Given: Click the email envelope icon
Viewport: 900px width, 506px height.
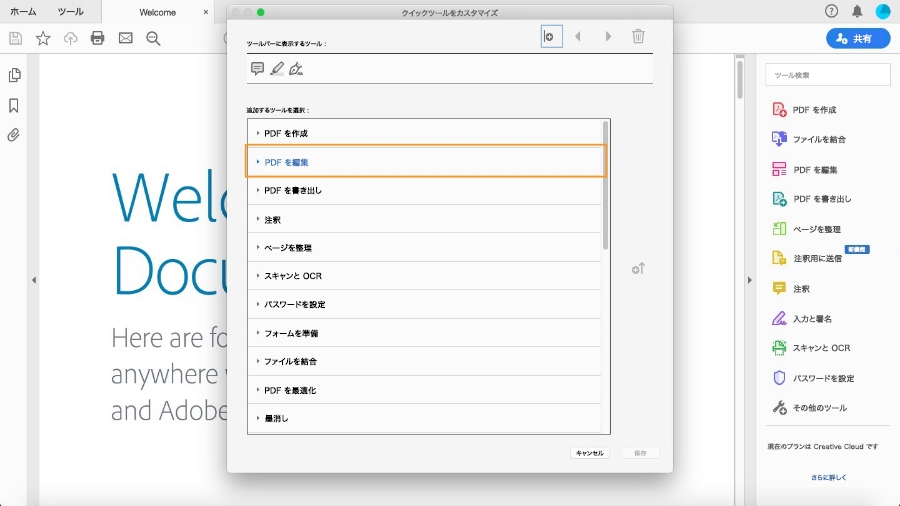Looking at the screenshot, I should tap(125, 38).
